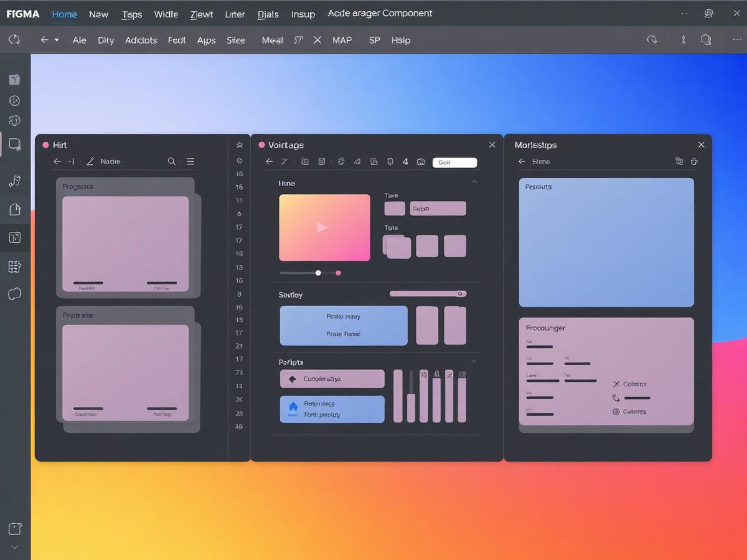Image resolution: width=747 pixels, height=560 pixels.
Task: Open the blue Peseluts card
Action: coord(606,242)
